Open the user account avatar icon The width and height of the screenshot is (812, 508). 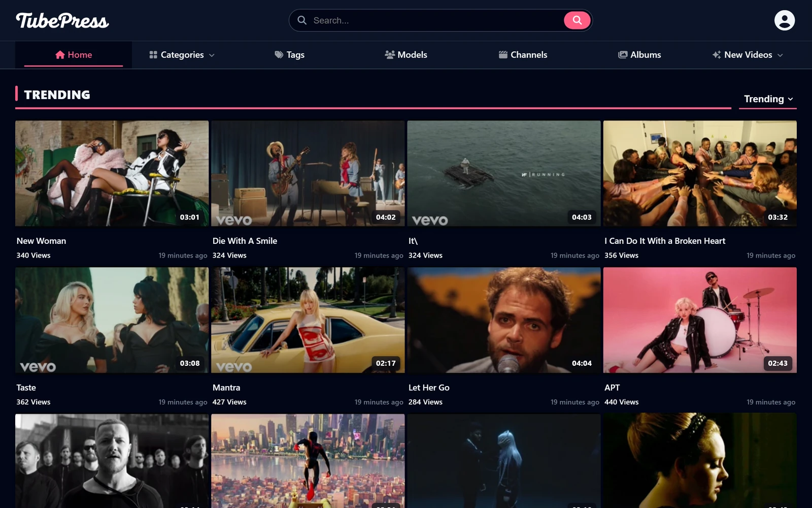coord(784,20)
